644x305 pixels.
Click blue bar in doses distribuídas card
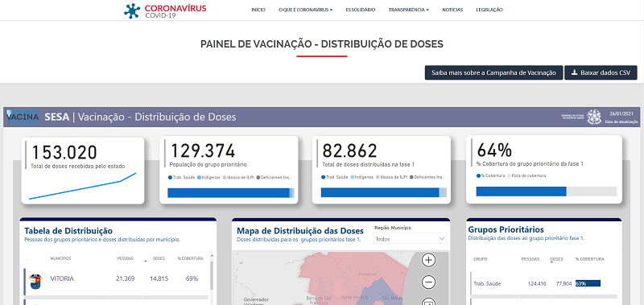(x=380, y=192)
